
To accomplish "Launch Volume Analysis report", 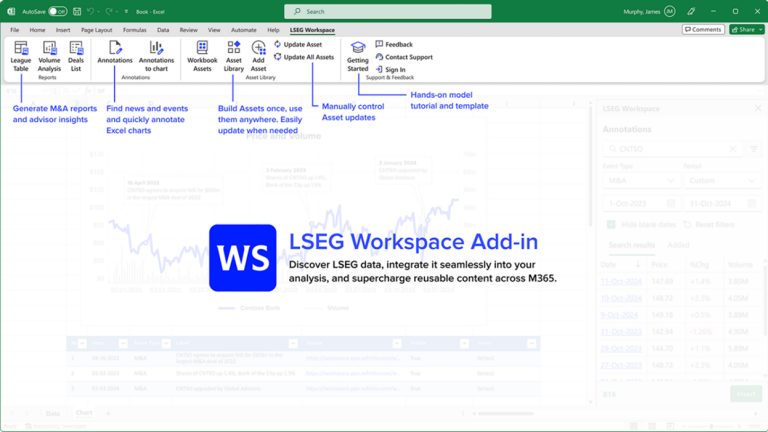I will [x=49, y=56].
